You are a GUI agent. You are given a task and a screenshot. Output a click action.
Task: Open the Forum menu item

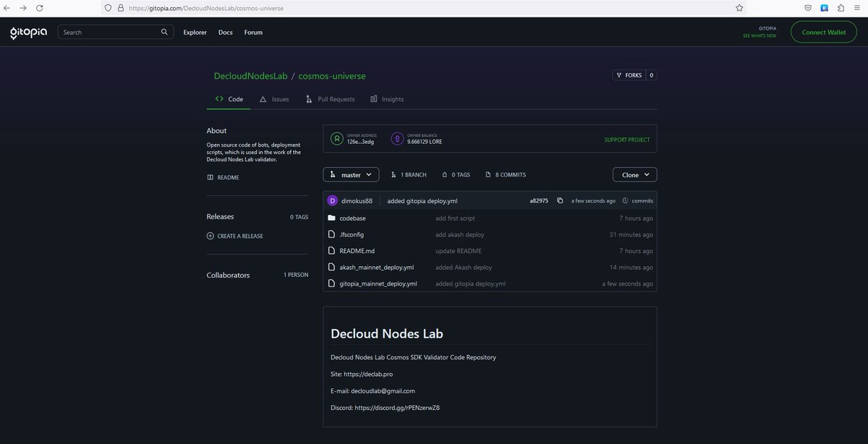pos(253,33)
